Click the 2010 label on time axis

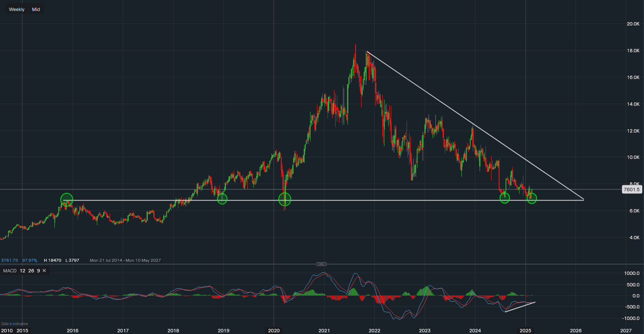(x=7, y=330)
